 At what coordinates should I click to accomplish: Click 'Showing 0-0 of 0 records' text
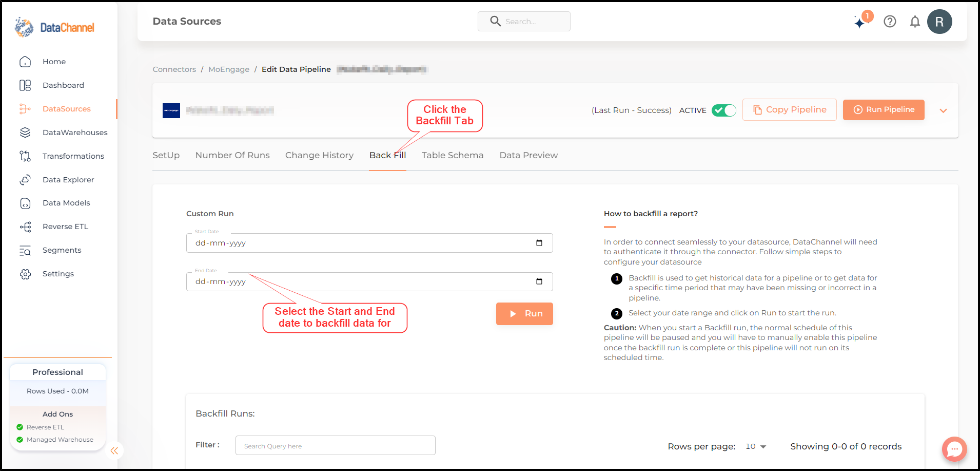pyautogui.click(x=846, y=446)
